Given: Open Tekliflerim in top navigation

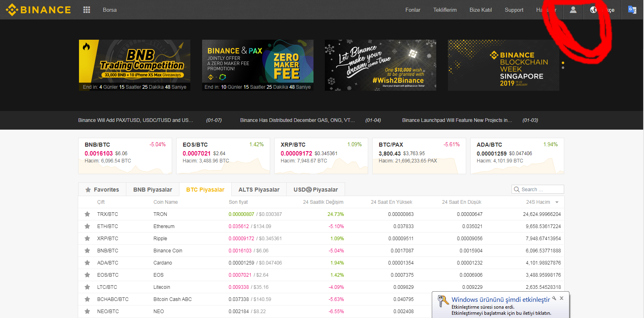Looking at the screenshot, I should pos(445,10).
